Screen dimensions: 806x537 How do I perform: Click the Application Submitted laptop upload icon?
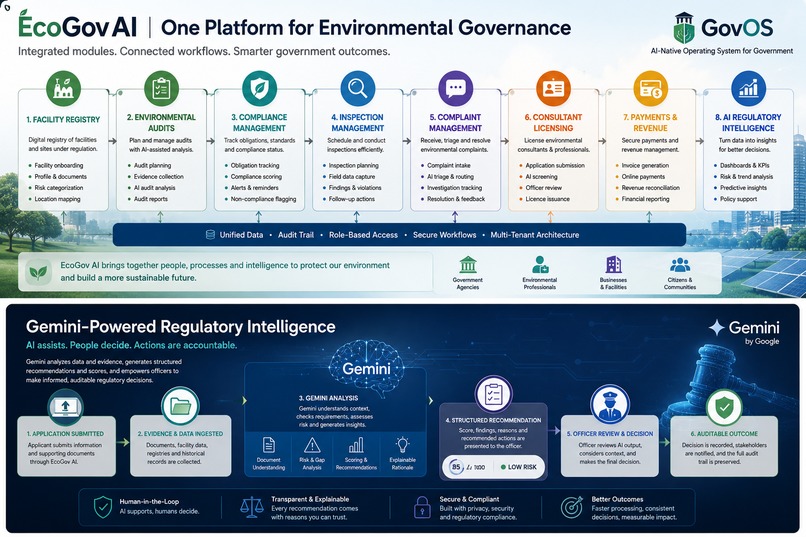65,407
